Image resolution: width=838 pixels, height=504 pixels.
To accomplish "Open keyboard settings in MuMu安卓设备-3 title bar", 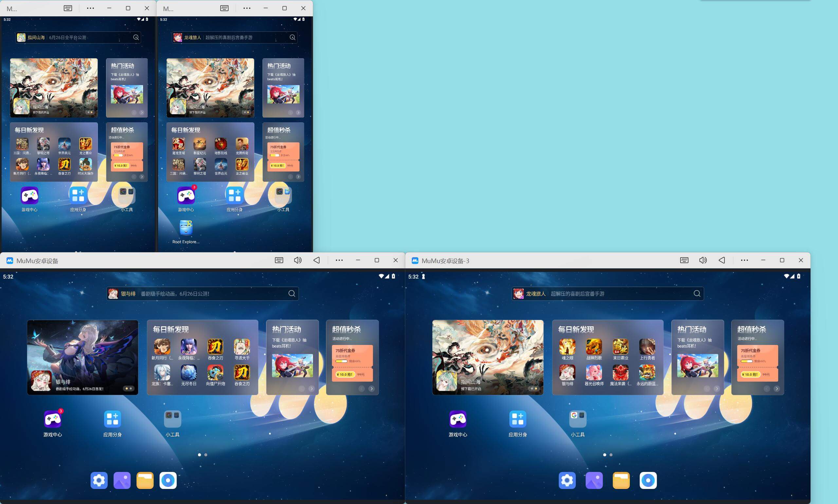I will click(684, 260).
